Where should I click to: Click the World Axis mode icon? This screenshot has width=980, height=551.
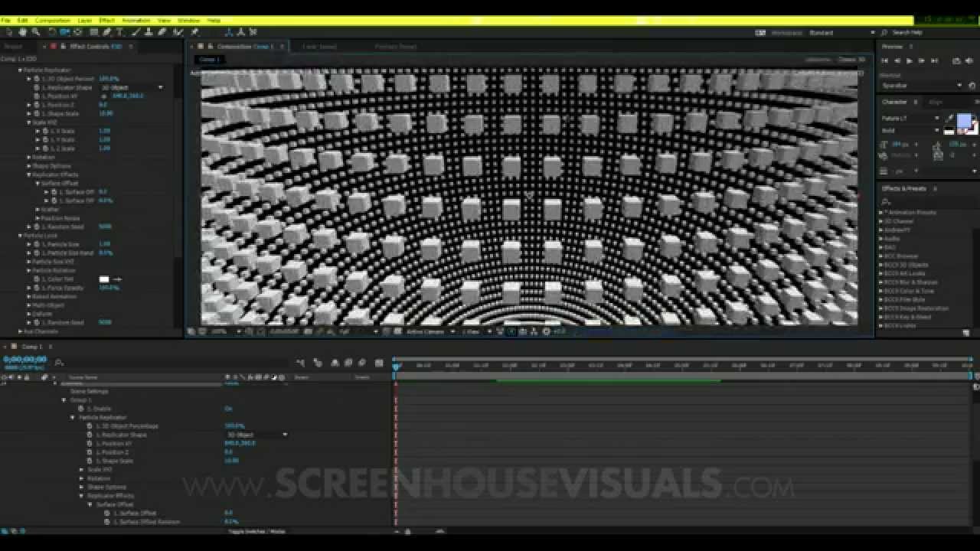click(x=241, y=32)
